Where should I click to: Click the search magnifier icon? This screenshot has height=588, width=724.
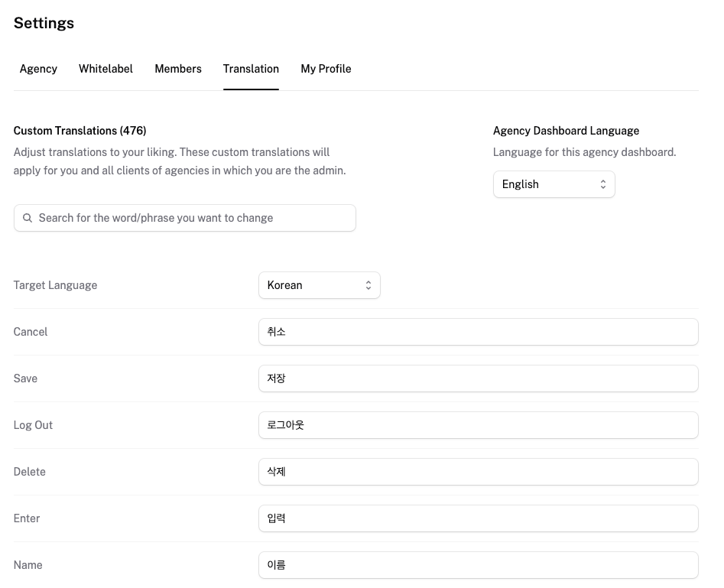[28, 218]
